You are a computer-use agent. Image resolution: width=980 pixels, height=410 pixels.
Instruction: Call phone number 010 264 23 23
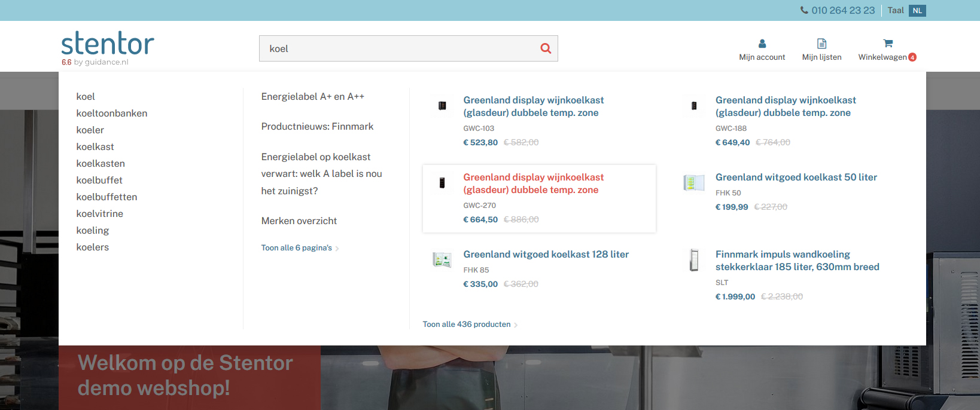843,10
